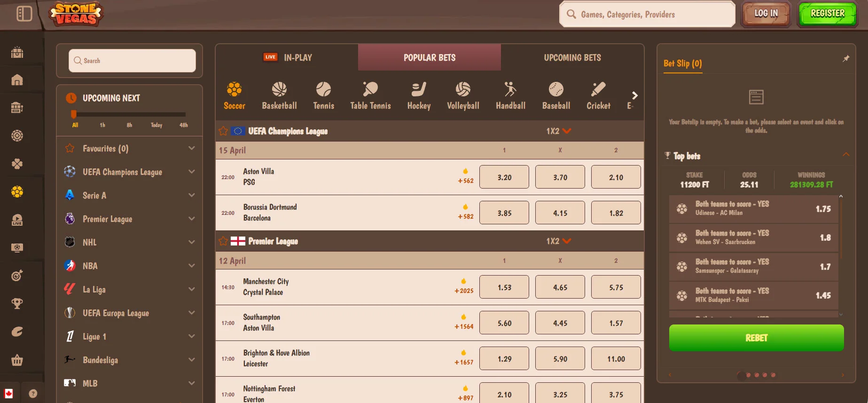Select the Handball sport icon
Screen dimensions: 868x403
click(510, 96)
